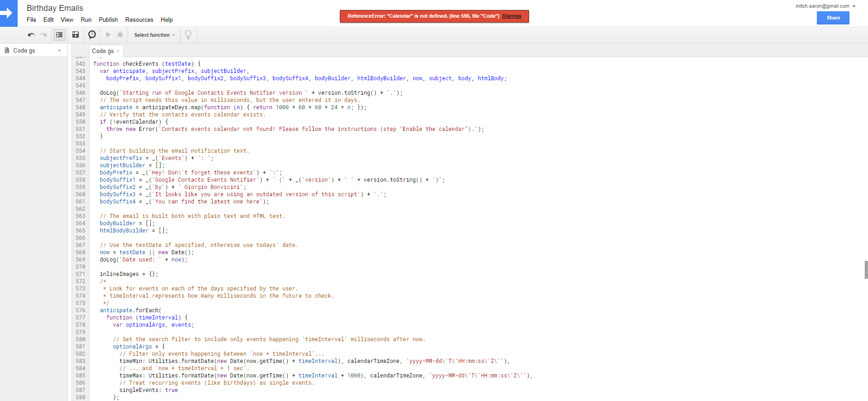Click line number 576 in gutter
This screenshot has height=401, width=868.
tap(81, 310)
